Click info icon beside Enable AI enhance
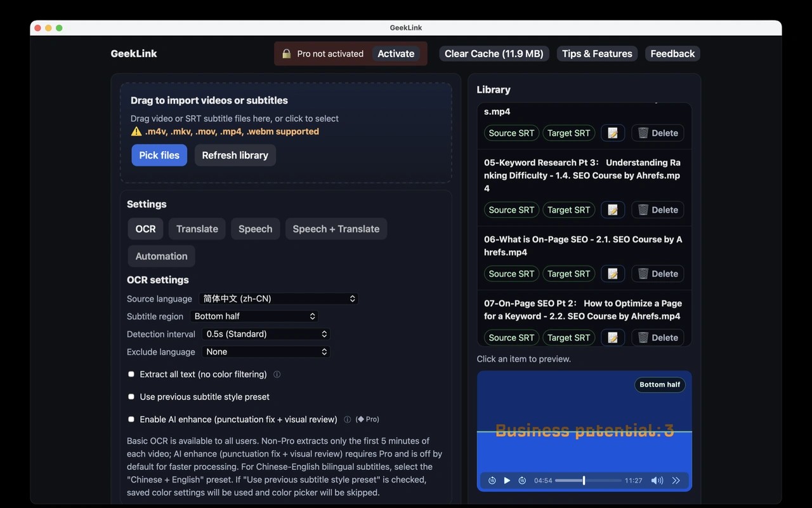Screen dimensions: 812x508 (347, 420)
